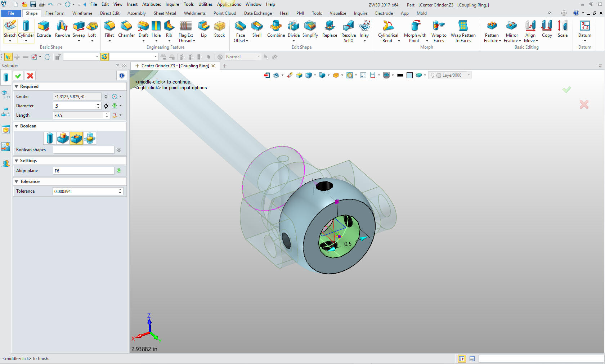Collapse the Required section
The image size is (605, 364).
pos(17,86)
